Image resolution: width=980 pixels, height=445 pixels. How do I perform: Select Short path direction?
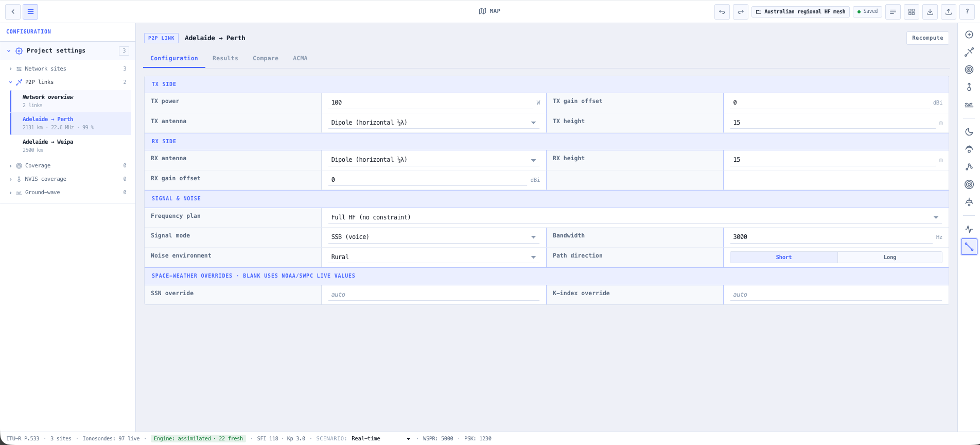click(x=783, y=257)
